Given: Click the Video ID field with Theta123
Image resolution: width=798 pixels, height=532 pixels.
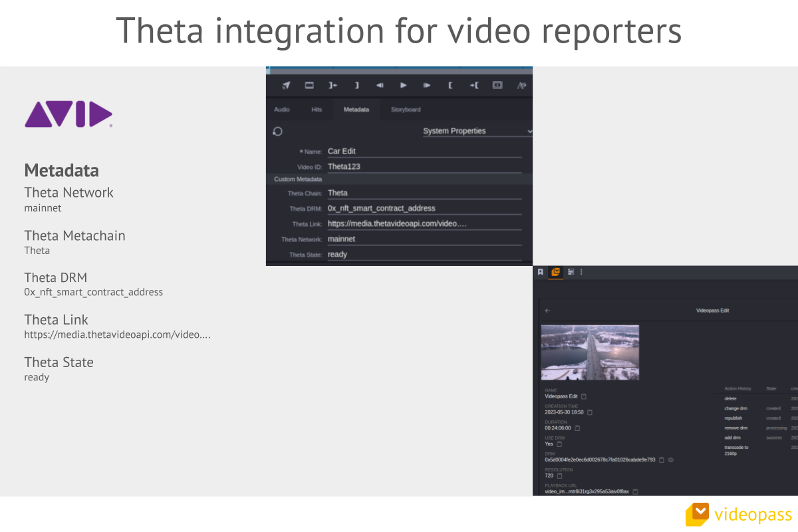Looking at the screenshot, I should tap(424, 166).
